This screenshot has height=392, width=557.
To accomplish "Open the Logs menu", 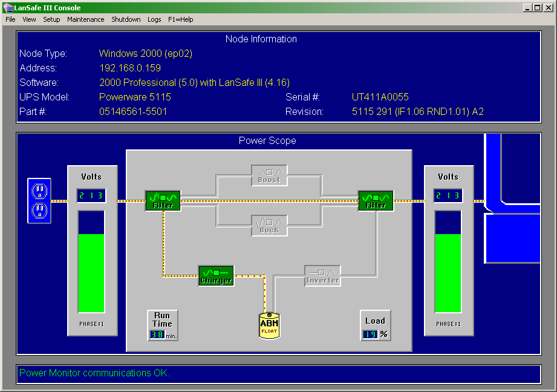I will coord(154,19).
